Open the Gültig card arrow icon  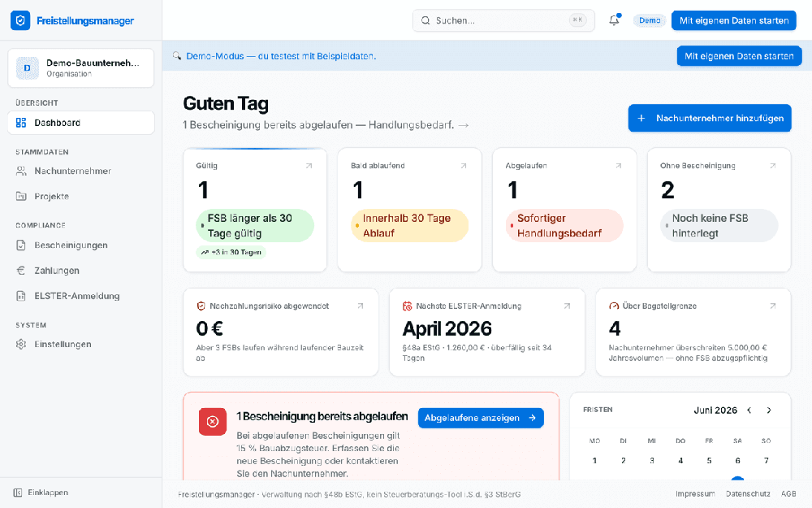coord(309,166)
